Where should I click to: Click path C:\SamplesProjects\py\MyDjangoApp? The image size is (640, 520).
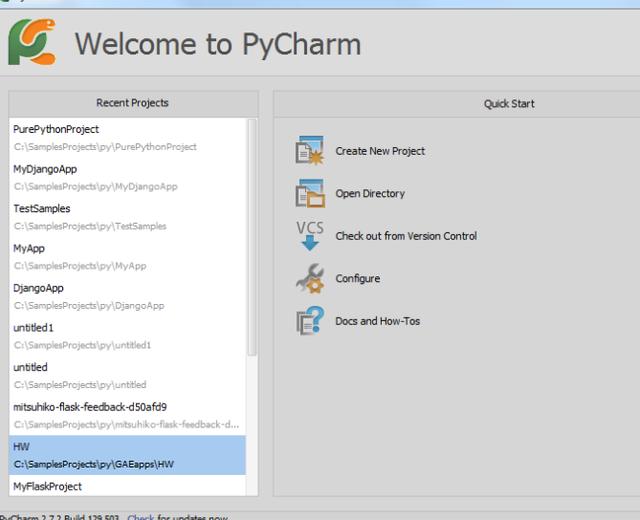[96, 187]
